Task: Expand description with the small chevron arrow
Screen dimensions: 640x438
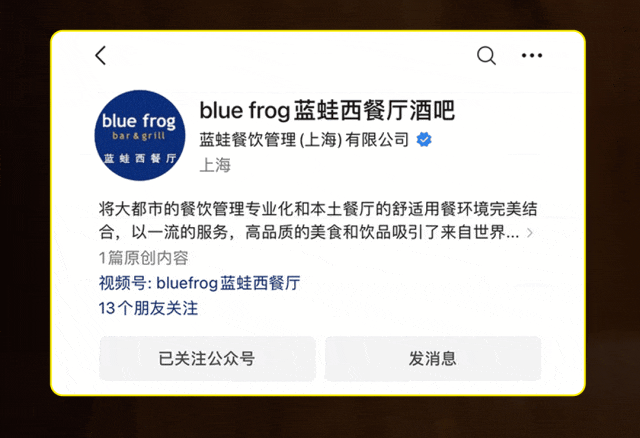Action: tap(530, 233)
